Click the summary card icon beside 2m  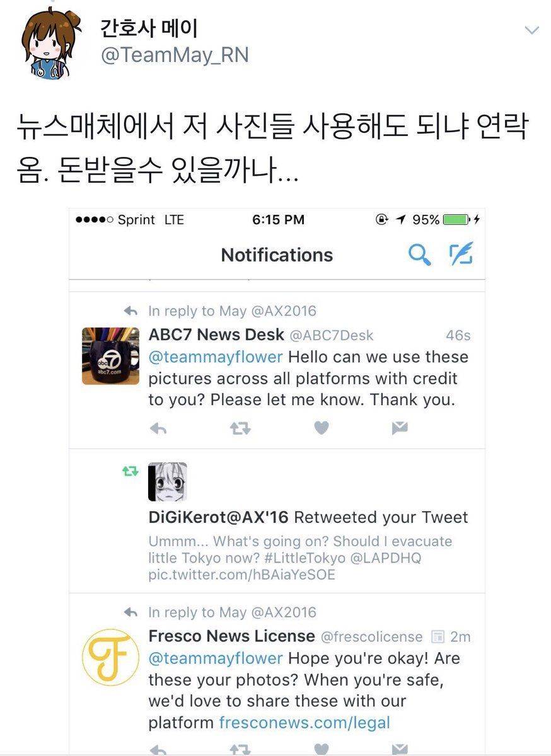(437, 637)
